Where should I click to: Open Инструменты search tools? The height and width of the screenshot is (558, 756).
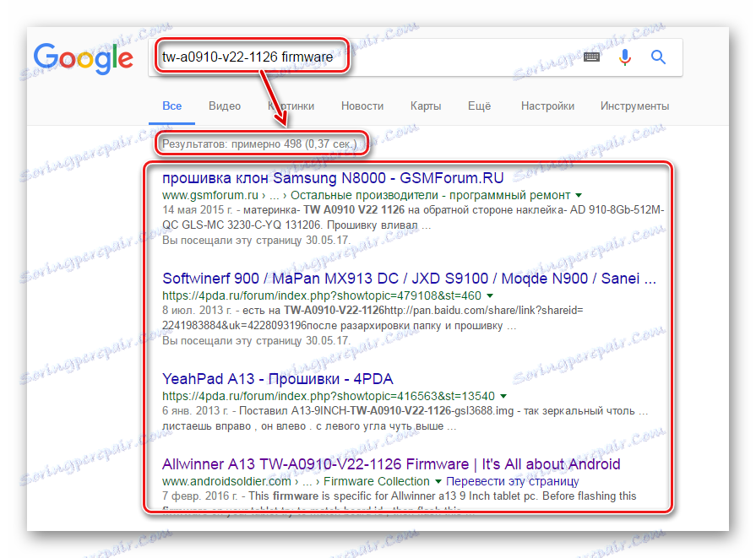(634, 106)
